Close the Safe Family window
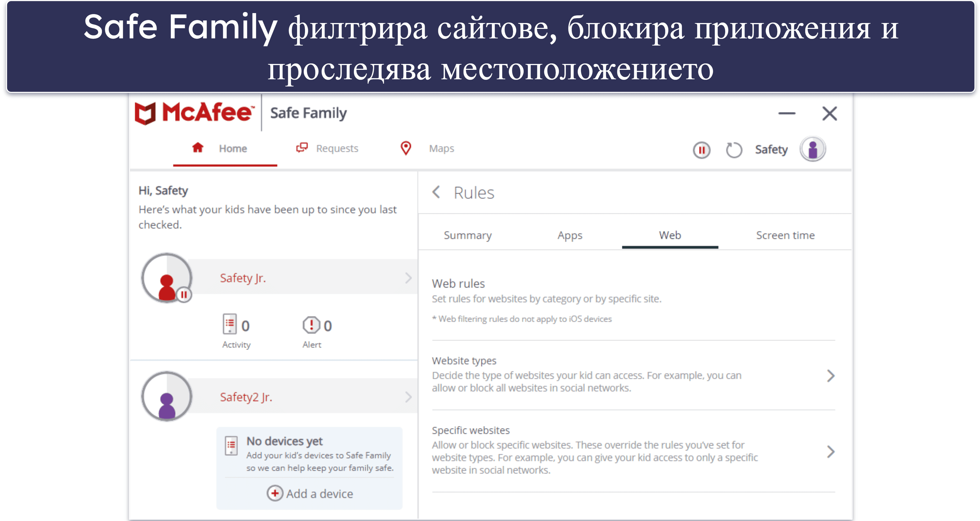The height and width of the screenshot is (521, 980). 829,113
